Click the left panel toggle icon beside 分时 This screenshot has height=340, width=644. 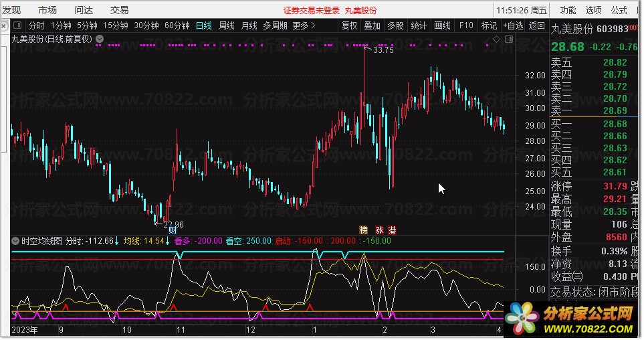[x=17, y=25]
